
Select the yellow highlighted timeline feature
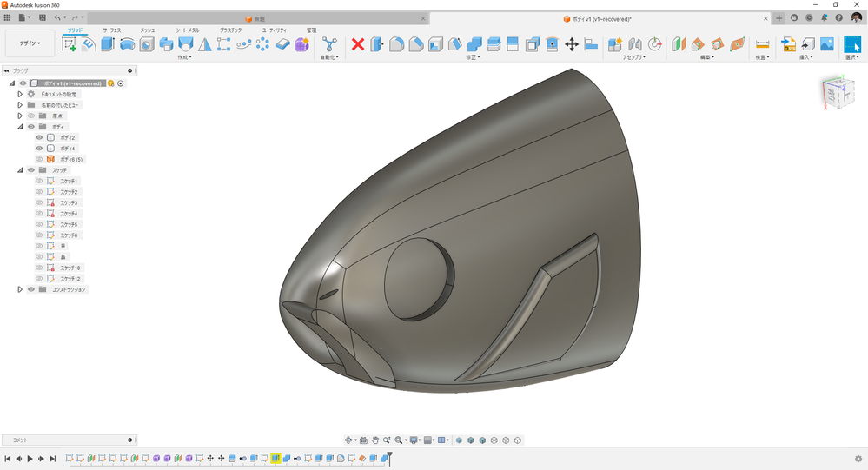click(x=275, y=459)
